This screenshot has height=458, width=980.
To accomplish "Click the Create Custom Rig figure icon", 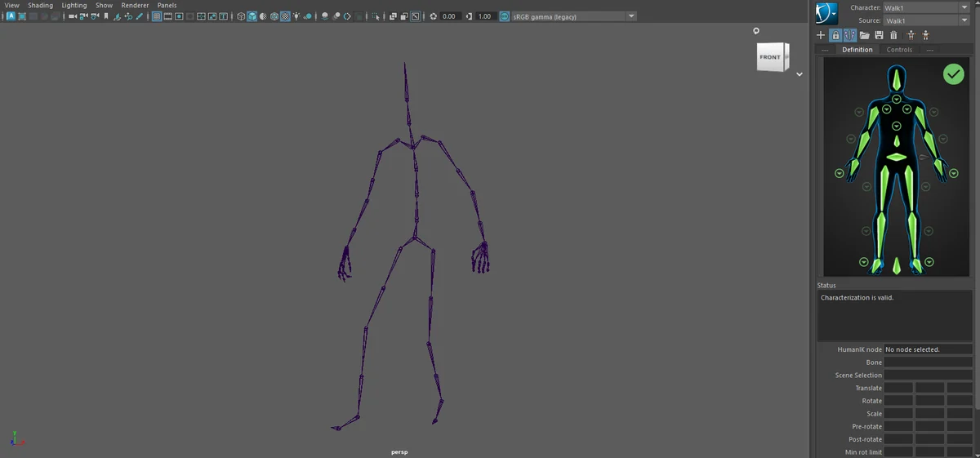I will (925, 35).
